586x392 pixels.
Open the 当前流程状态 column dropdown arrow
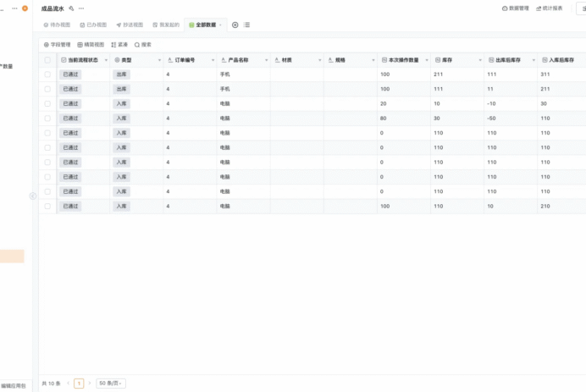click(x=106, y=60)
